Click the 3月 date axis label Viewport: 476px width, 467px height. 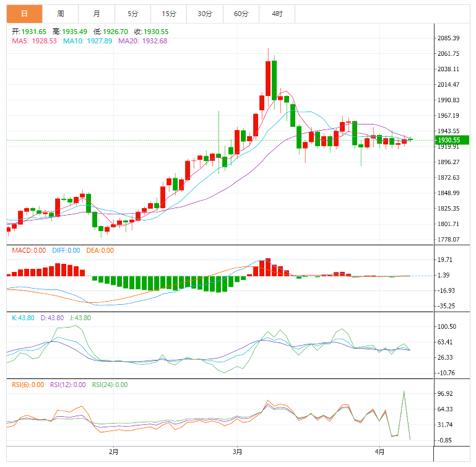pyautogui.click(x=238, y=452)
